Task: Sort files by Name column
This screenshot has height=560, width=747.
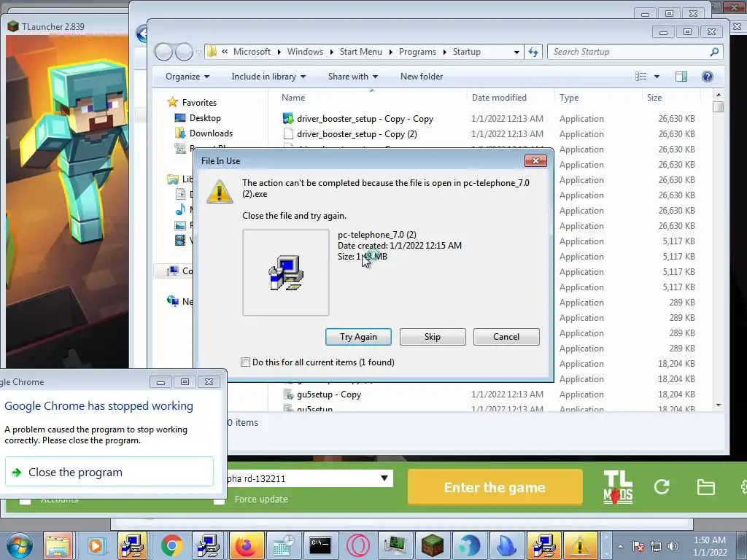Action: (x=293, y=98)
